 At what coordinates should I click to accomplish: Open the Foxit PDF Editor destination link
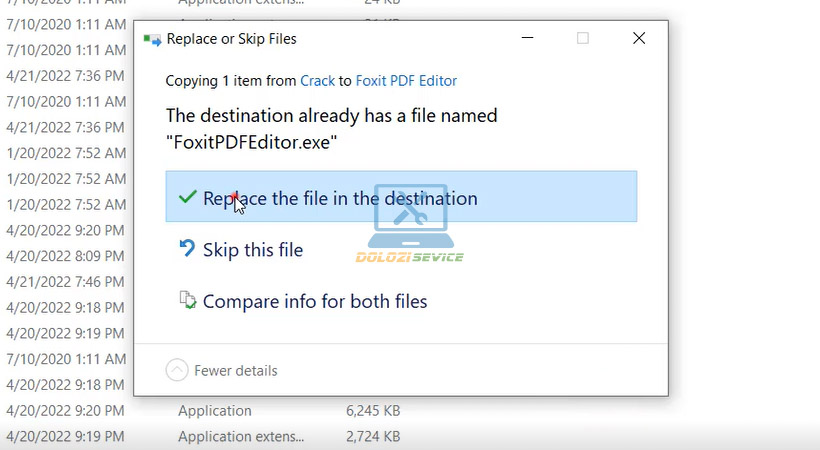[x=406, y=81]
